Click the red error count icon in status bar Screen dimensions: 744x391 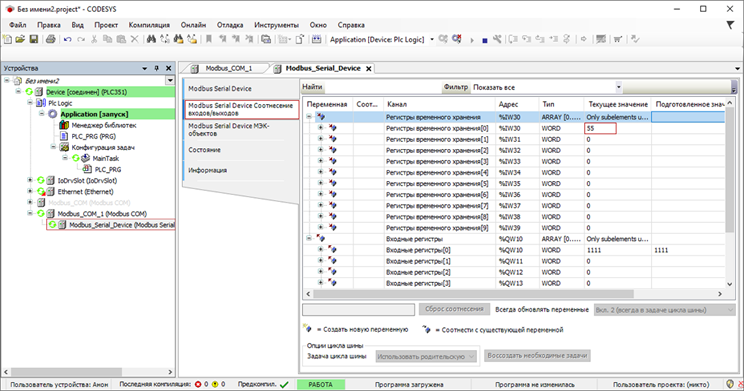tap(198, 384)
